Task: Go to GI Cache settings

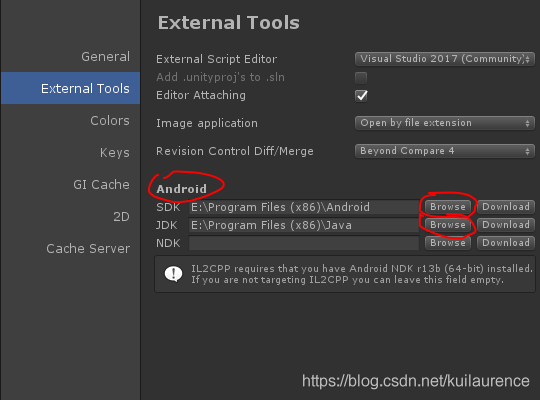Action: click(x=101, y=185)
